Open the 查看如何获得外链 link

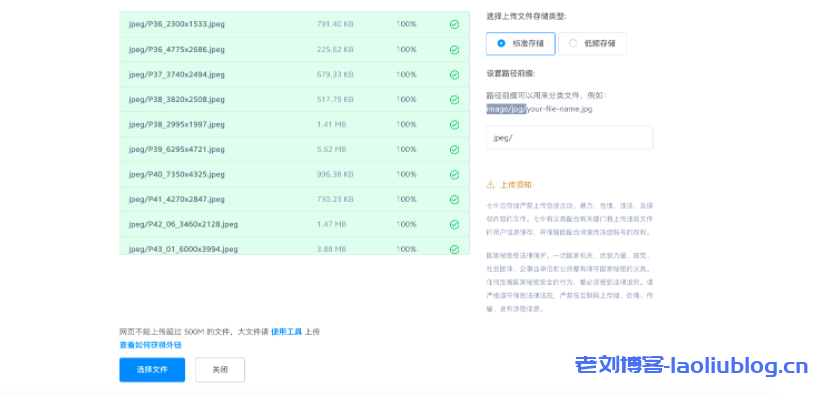[151, 345]
